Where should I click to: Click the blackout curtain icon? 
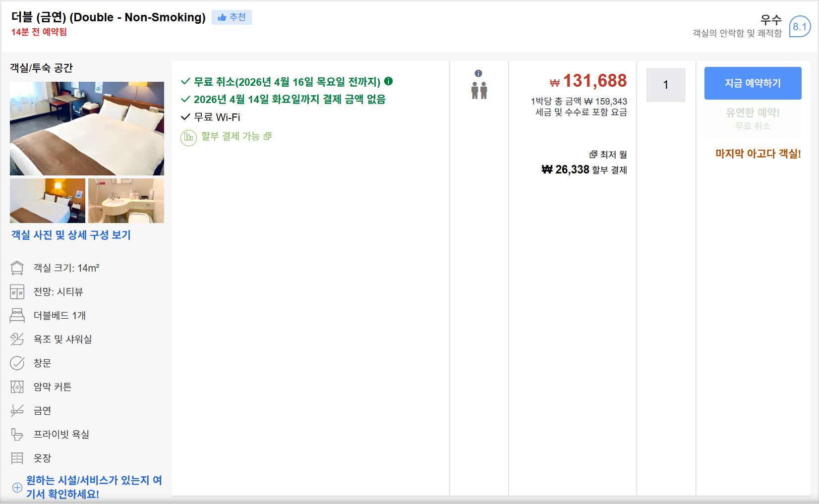tap(17, 387)
